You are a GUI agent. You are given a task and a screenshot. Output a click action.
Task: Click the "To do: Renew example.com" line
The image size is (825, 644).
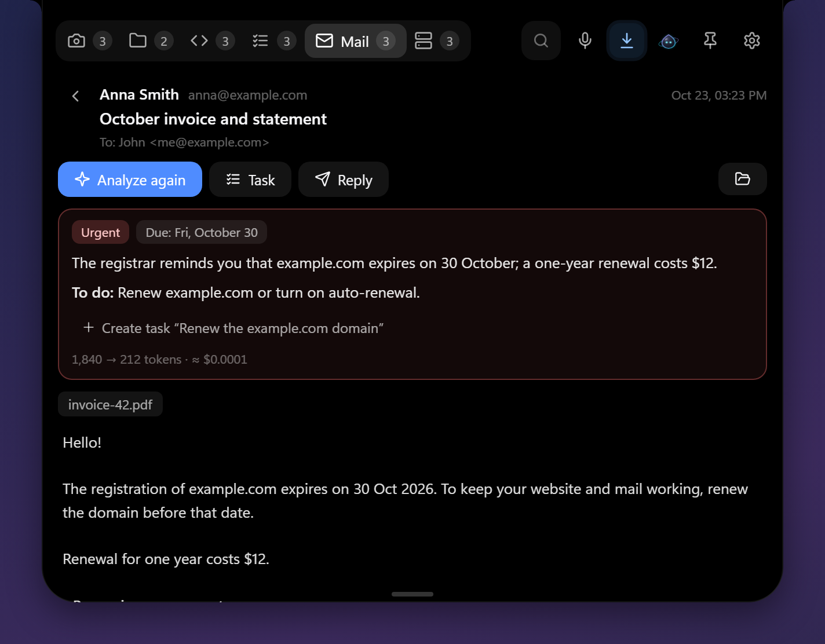click(x=246, y=292)
